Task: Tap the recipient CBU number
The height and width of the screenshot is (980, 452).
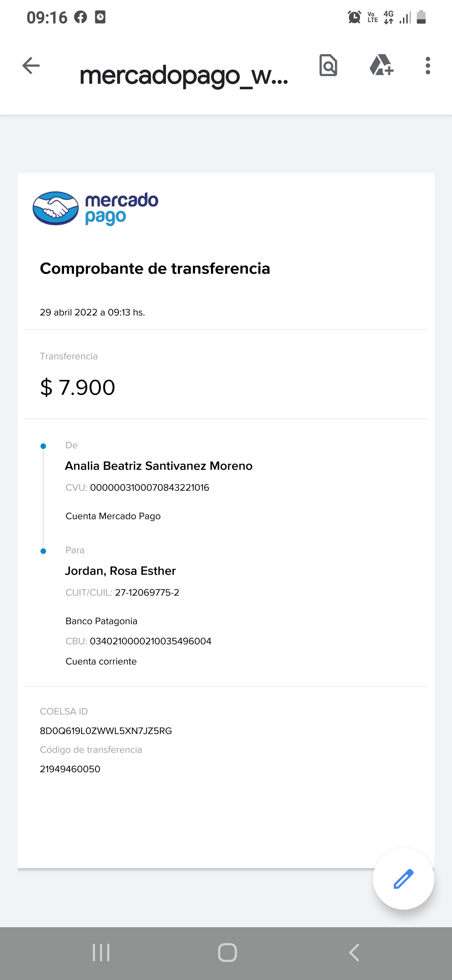Action: [x=150, y=641]
